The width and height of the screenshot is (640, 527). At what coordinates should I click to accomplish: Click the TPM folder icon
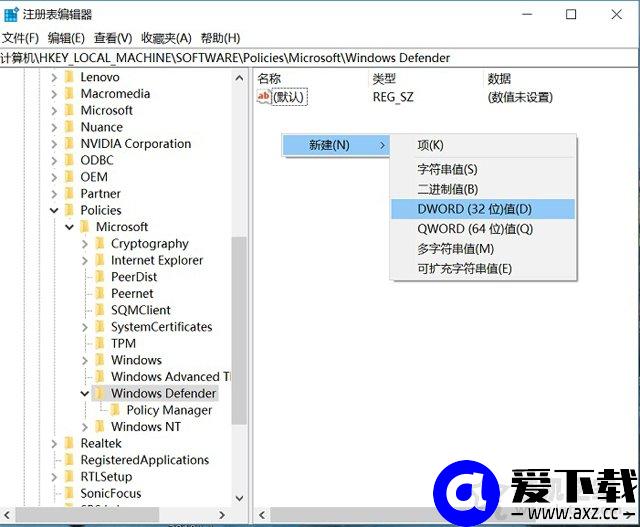point(100,343)
